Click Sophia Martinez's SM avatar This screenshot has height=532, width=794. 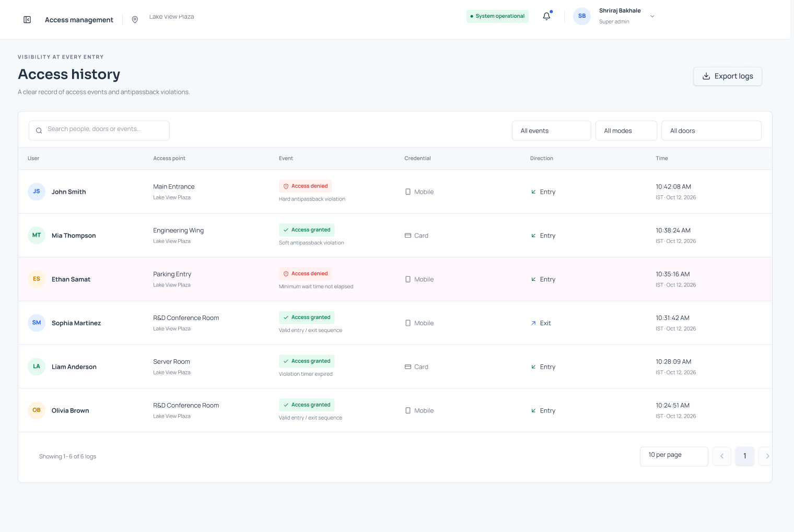pos(37,323)
